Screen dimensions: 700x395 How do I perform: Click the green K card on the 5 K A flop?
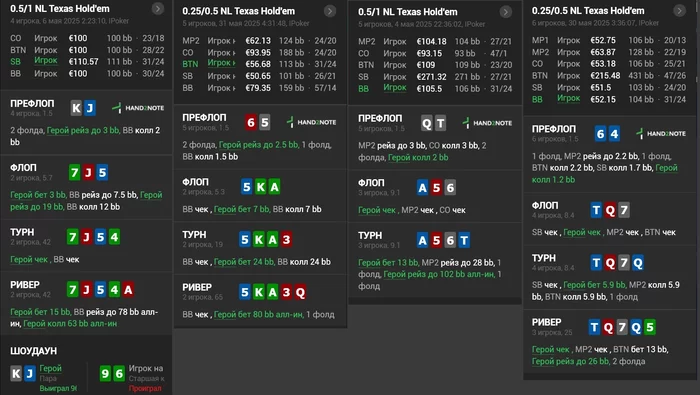261,187
